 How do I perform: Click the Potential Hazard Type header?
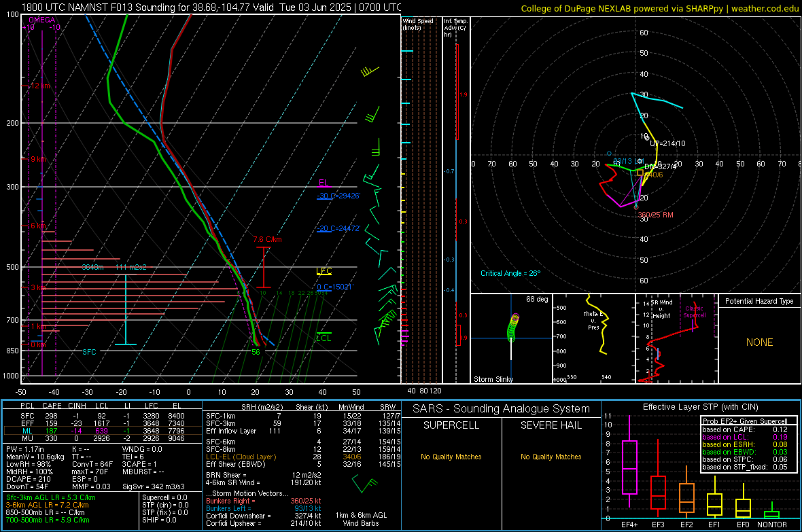point(759,301)
